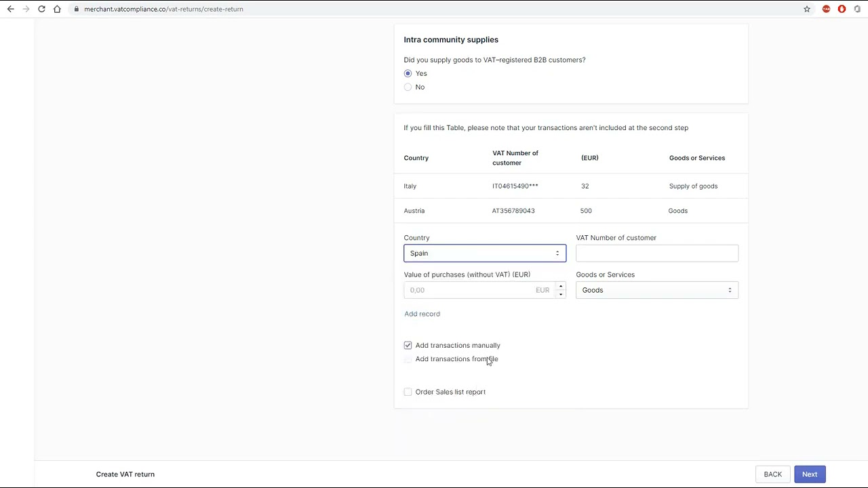The image size is (868, 488).
Task: Enable Add transactions from file
Action: (x=408, y=359)
